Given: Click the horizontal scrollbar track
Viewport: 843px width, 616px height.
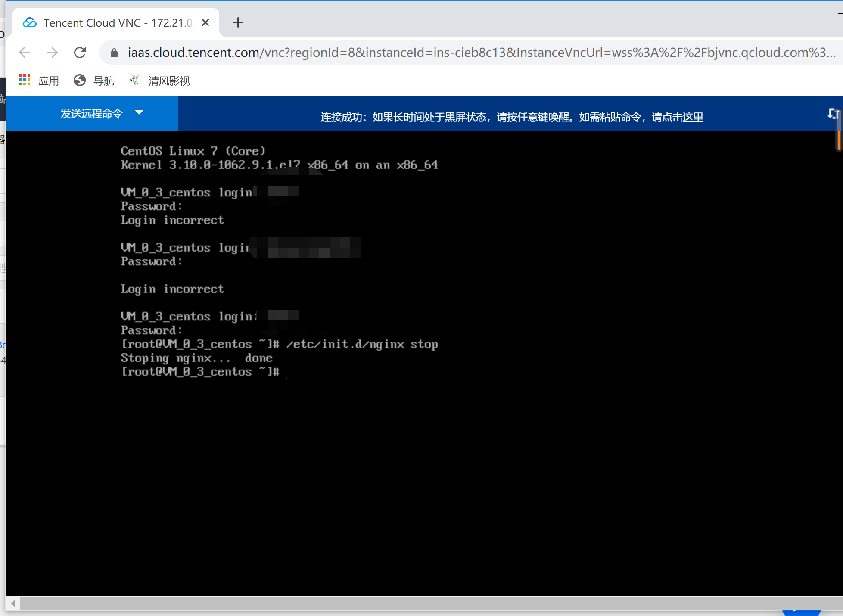Looking at the screenshot, I should click(x=431, y=603).
